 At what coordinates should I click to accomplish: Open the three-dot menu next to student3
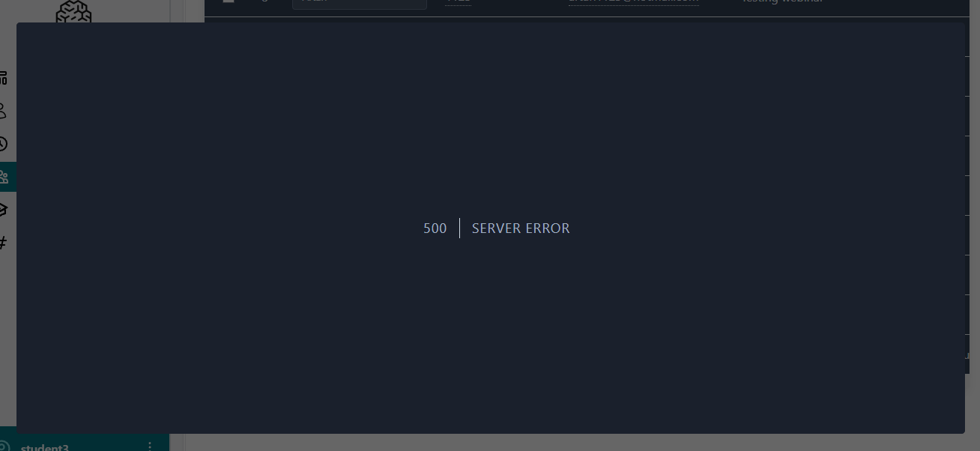point(150,446)
